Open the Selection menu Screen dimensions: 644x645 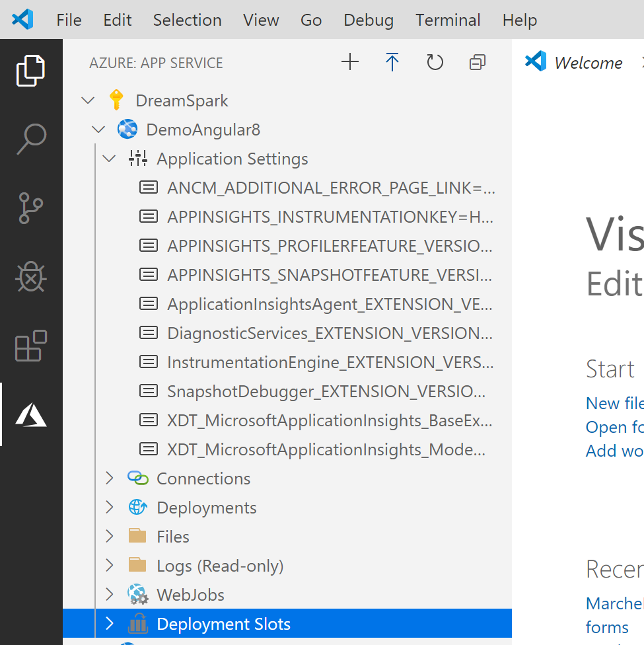pyautogui.click(x=187, y=20)
